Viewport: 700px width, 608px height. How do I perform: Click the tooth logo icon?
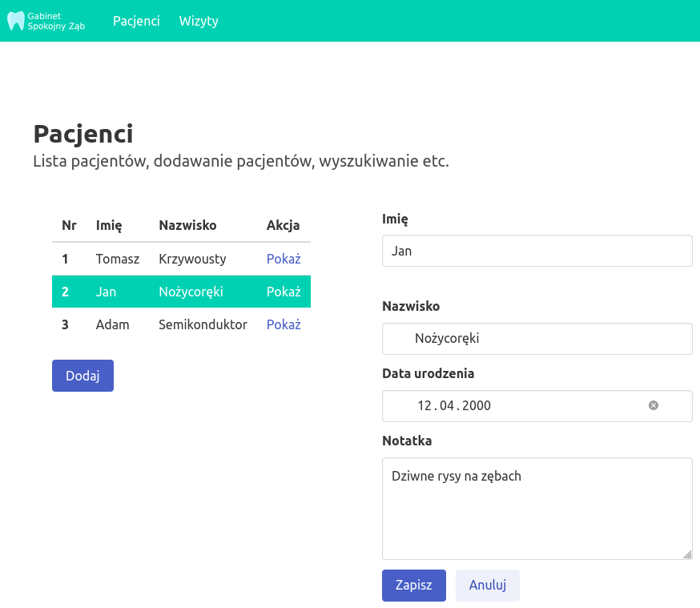pyautogui.click(x=16, y=21)
